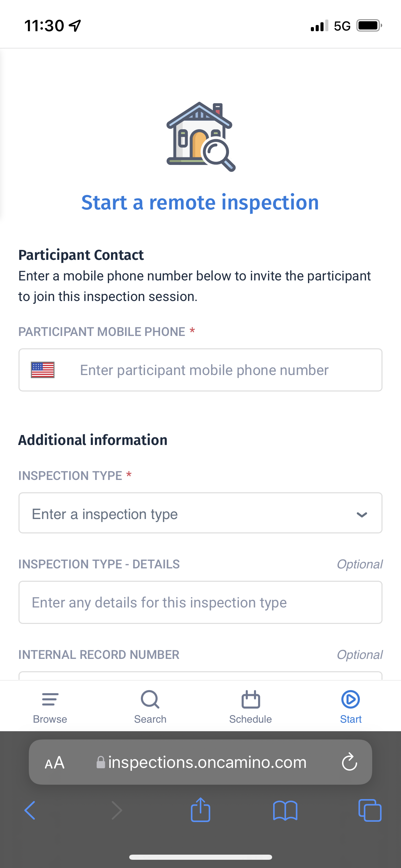Image resolution: width=401 pixels, height=868 pixels.
Task: Click the house inspection logo
Action: click(201, 136)
